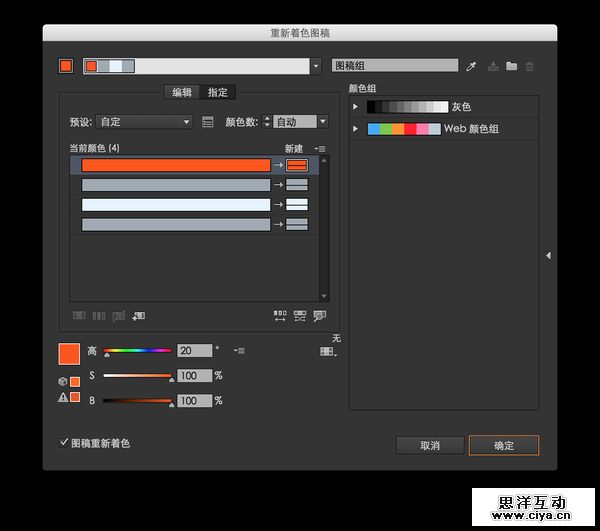Screen dimensions: 600x531
Task: Click the randomly change color order icon
Action: 280,316
